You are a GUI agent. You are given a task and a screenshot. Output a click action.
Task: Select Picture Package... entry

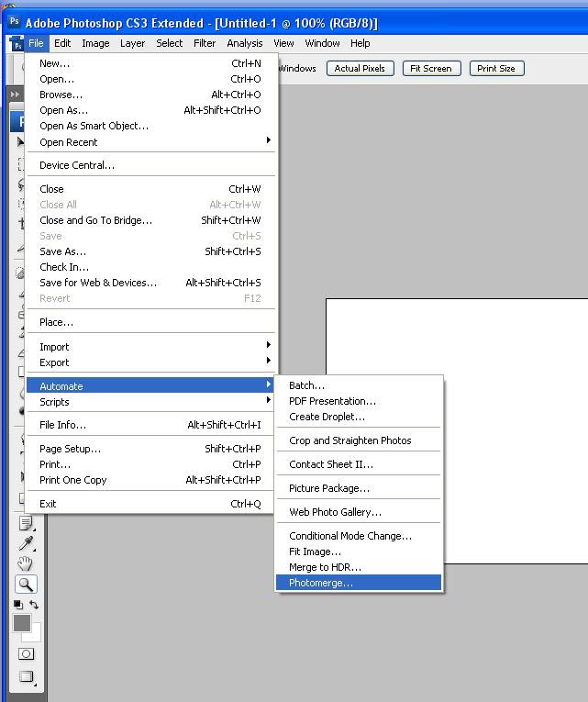coord(359,488)
